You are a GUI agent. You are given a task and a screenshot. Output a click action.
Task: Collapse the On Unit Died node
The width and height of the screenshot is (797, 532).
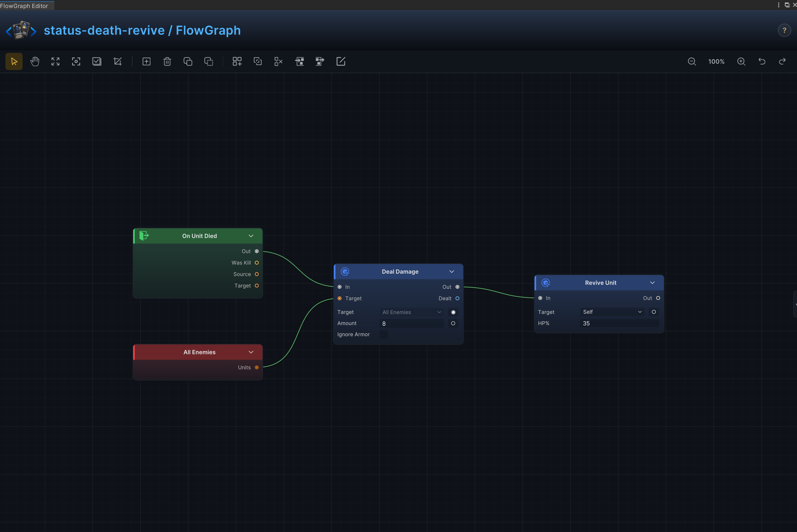coord(251,236)
